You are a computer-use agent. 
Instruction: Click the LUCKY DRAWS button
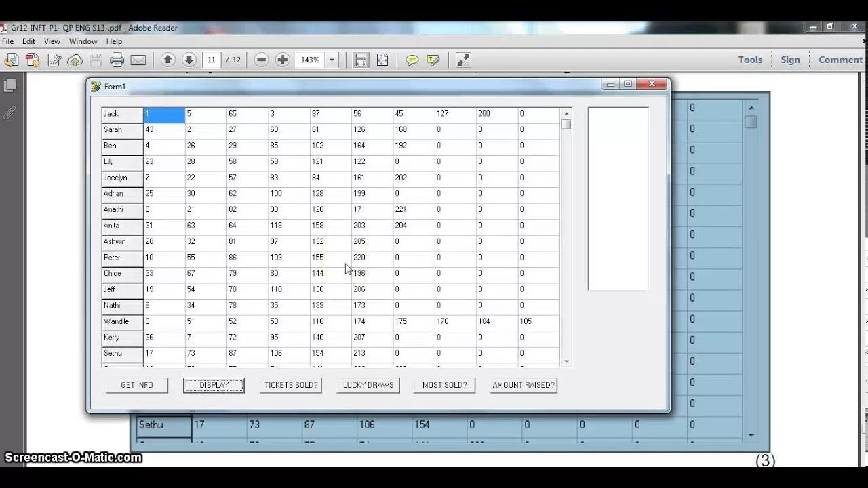click(368, 385)
